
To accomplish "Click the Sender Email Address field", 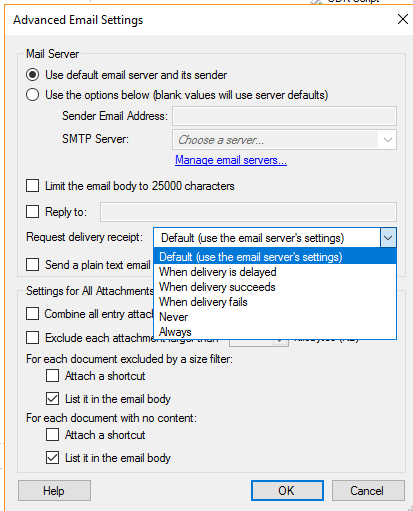I will tap(284, 116).
